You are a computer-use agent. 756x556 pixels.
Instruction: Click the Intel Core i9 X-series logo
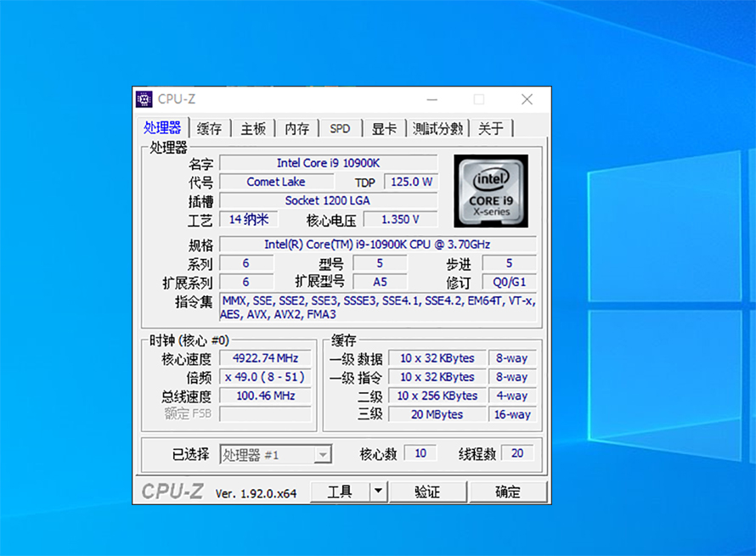(490, 191)
